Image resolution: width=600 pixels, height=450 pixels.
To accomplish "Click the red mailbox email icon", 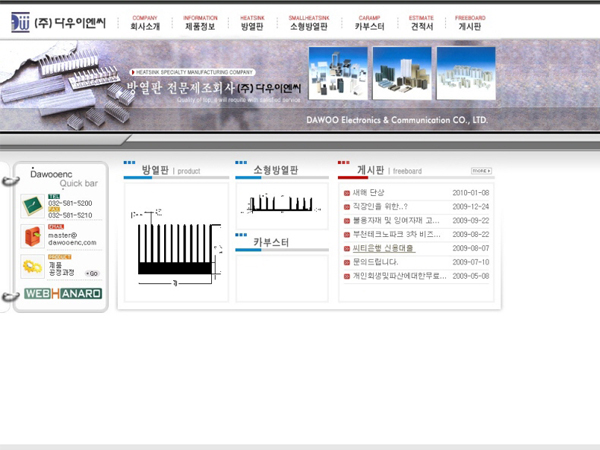I will point(31,237).
